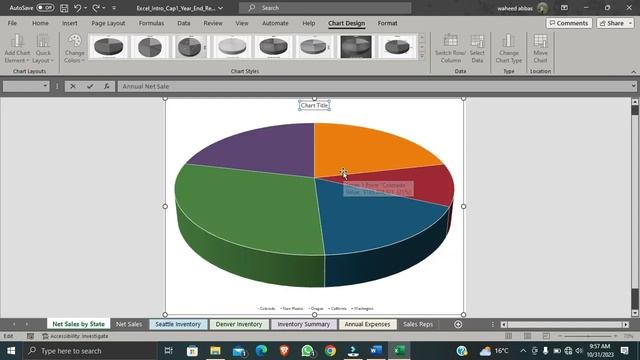This screenshot has width=640, height=360.
Task: Switch to Page Break Preview in status bar
Action: 546,336
